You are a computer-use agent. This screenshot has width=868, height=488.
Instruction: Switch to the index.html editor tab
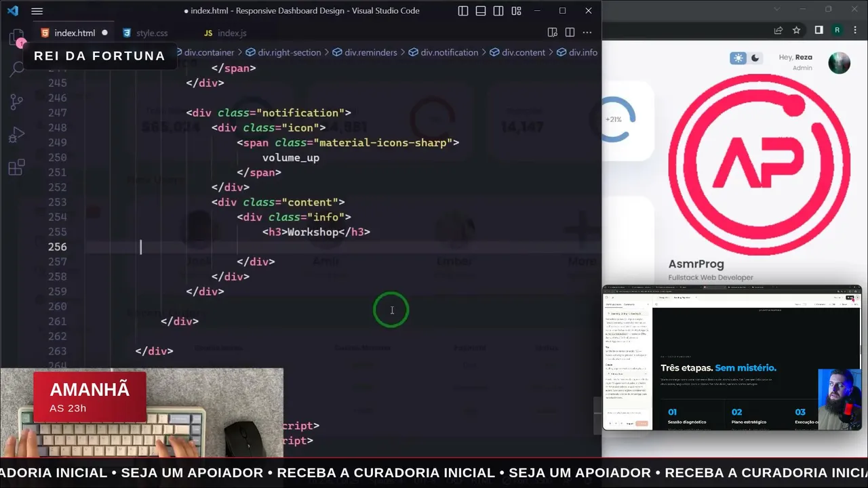(x=74, y=33)
